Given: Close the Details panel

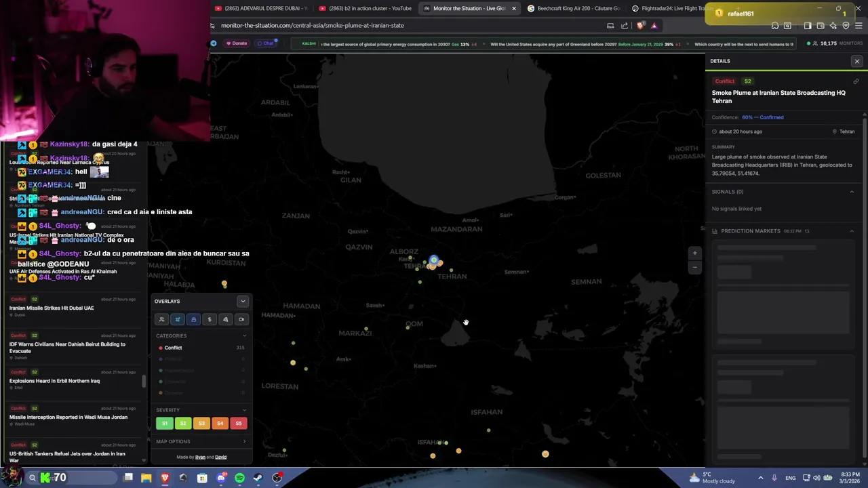Looking at the screenshot, I should coord(856,61).
